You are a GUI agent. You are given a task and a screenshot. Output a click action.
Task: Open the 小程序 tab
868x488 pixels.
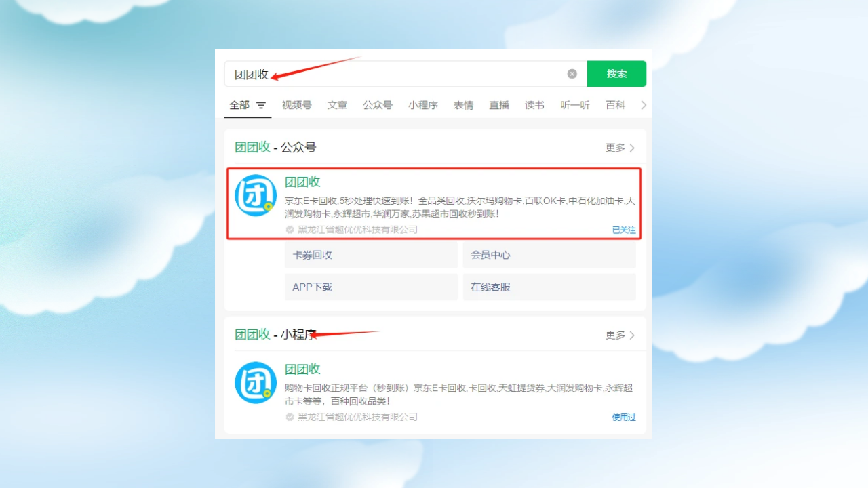[x=422, y=105]
